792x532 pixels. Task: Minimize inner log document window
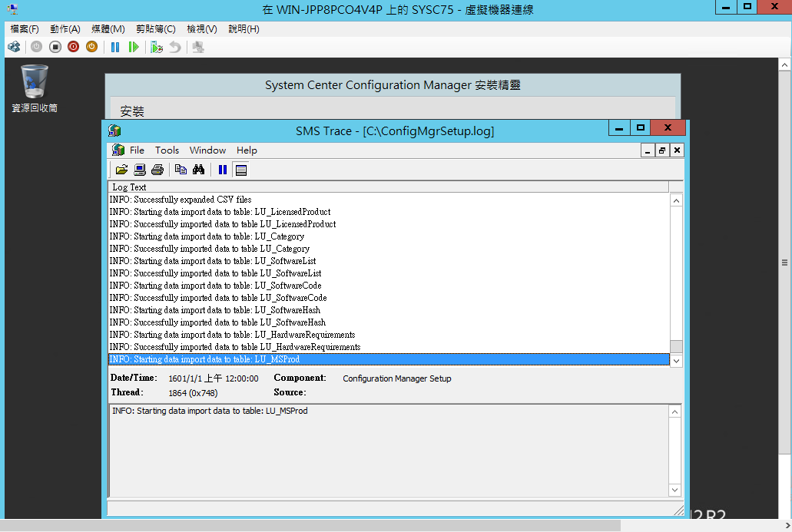(648, 150)
